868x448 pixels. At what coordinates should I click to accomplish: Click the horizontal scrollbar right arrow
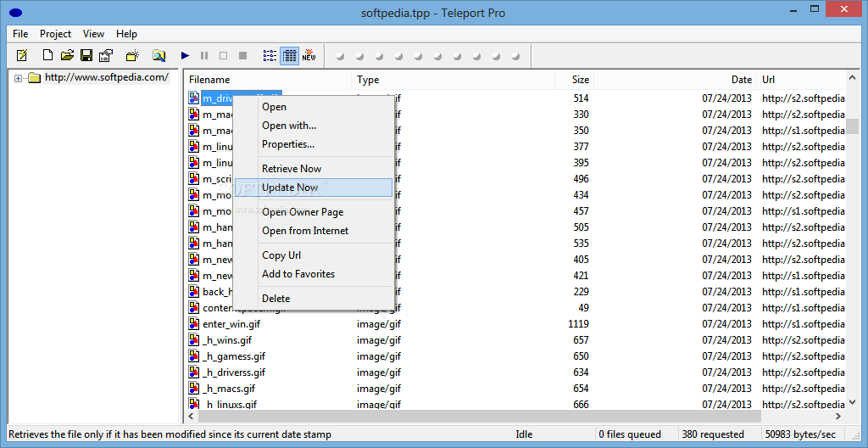[838, 416]
